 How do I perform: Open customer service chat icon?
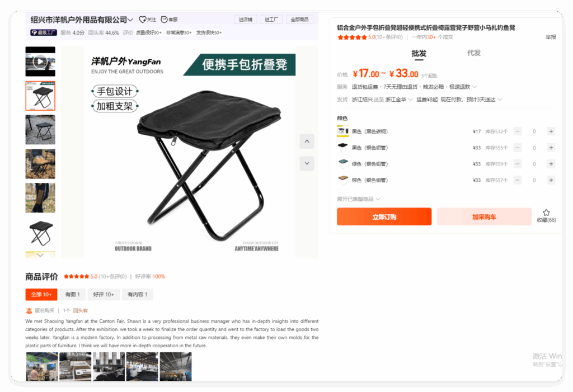click(165, 20)
